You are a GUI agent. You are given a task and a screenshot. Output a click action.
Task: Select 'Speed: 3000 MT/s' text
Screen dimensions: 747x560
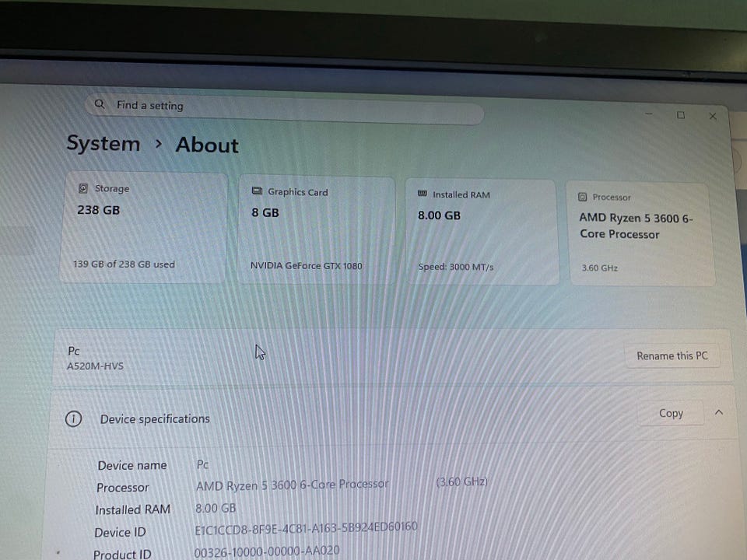[x=456, y=267]
